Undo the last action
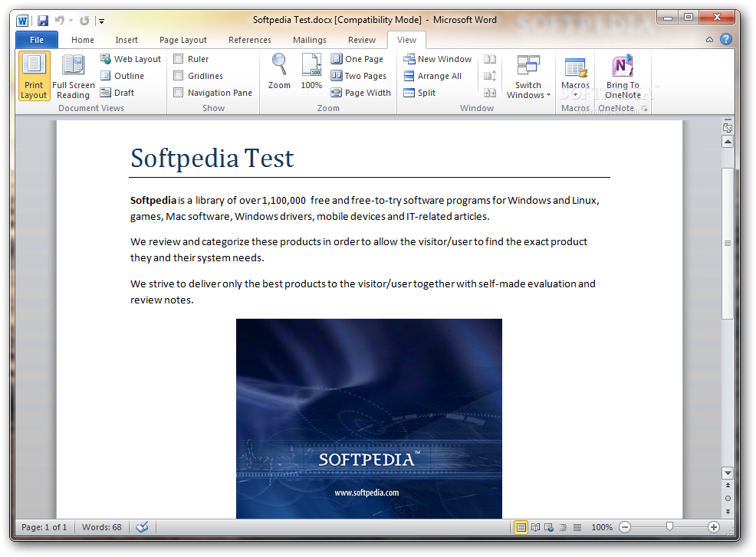Viewport: 756px width, 557px height. [x=59, y=20]
